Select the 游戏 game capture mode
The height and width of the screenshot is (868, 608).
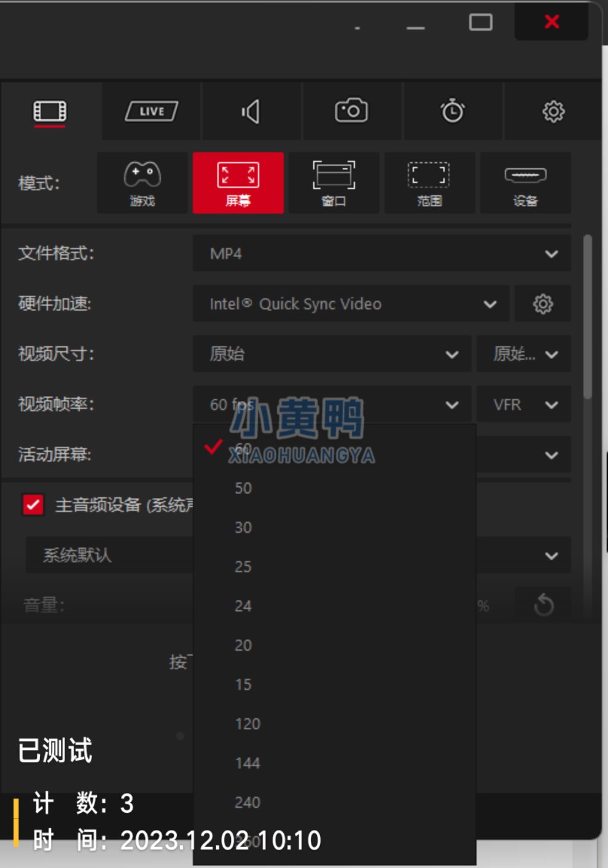[x=142, y=183]
